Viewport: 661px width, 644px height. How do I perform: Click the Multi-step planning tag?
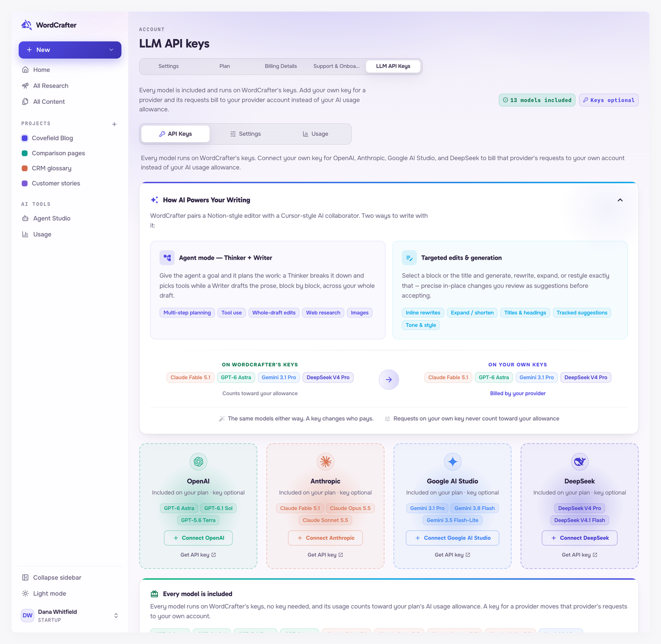[187, 312]
